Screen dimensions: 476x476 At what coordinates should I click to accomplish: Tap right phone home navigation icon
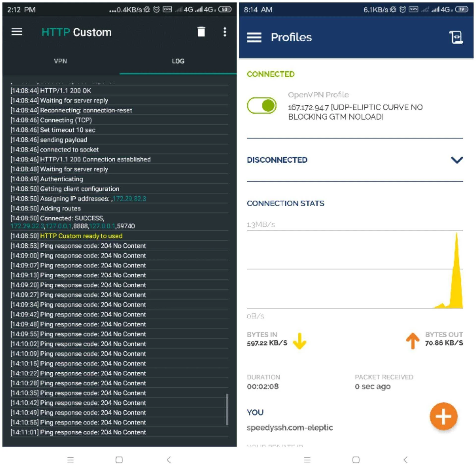pos(356,460)
